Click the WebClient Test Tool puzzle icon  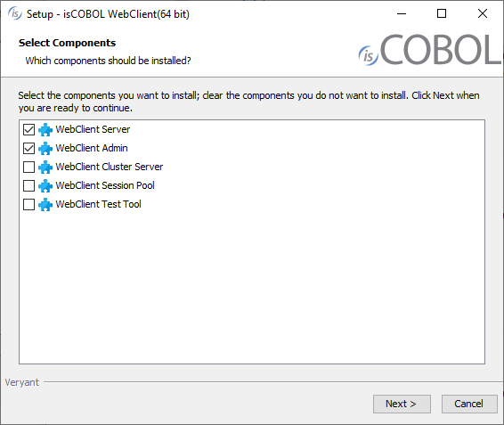(x=45, y=204)
